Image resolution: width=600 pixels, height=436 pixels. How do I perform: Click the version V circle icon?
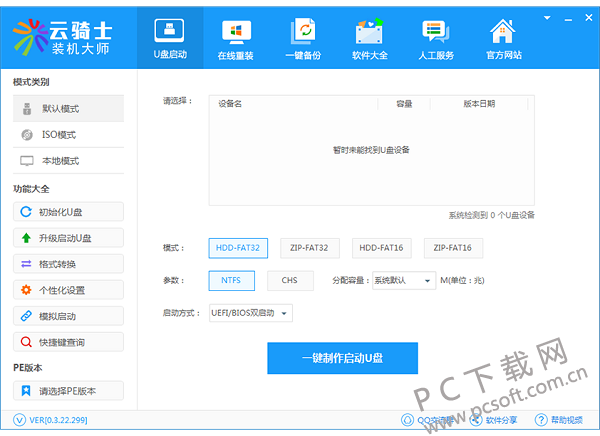pyautogui.click(x=20, y=420)
